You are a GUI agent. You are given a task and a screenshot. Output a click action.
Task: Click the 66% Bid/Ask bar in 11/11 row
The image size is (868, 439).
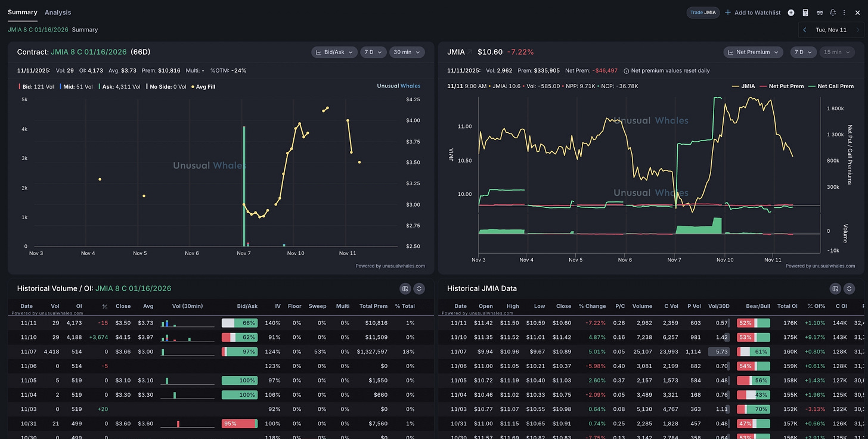pyautogui.click(x=240, y=323)
